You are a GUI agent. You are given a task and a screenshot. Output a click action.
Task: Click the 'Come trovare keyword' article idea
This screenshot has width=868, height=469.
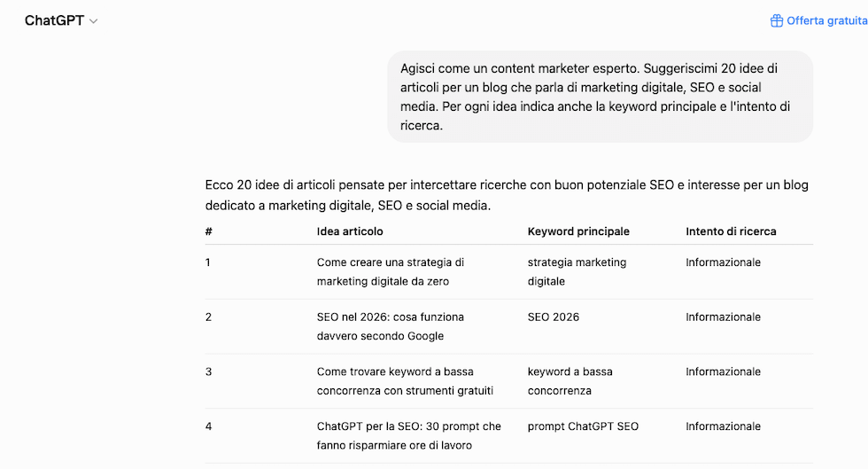point(405,381)
